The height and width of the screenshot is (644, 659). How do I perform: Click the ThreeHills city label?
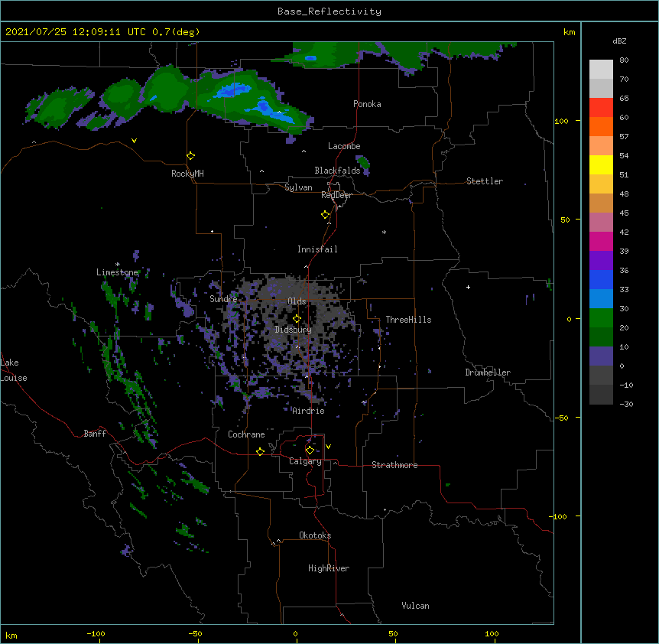pos(408,320)
